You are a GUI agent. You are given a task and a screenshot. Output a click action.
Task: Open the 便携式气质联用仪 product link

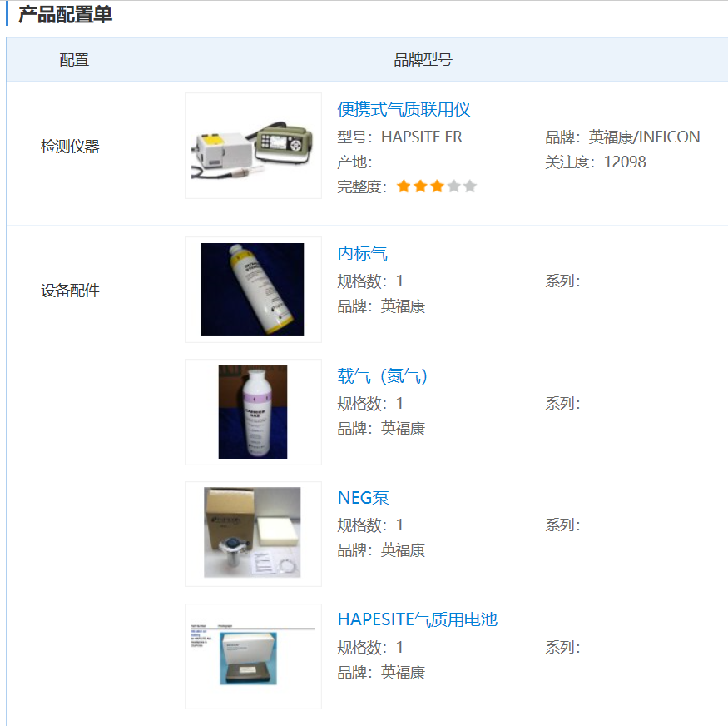(404, 110)
